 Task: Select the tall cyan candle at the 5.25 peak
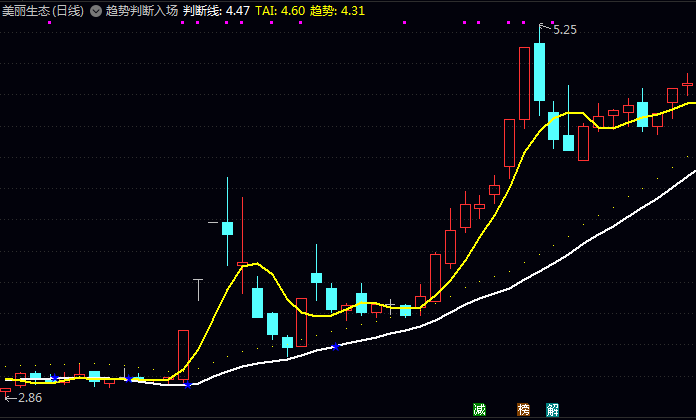click(539, 71)
